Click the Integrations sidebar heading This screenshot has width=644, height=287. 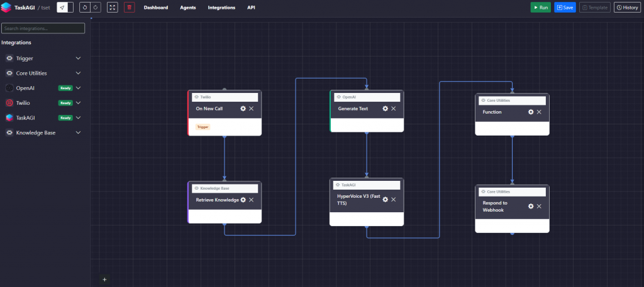click(x=16, y=43)
